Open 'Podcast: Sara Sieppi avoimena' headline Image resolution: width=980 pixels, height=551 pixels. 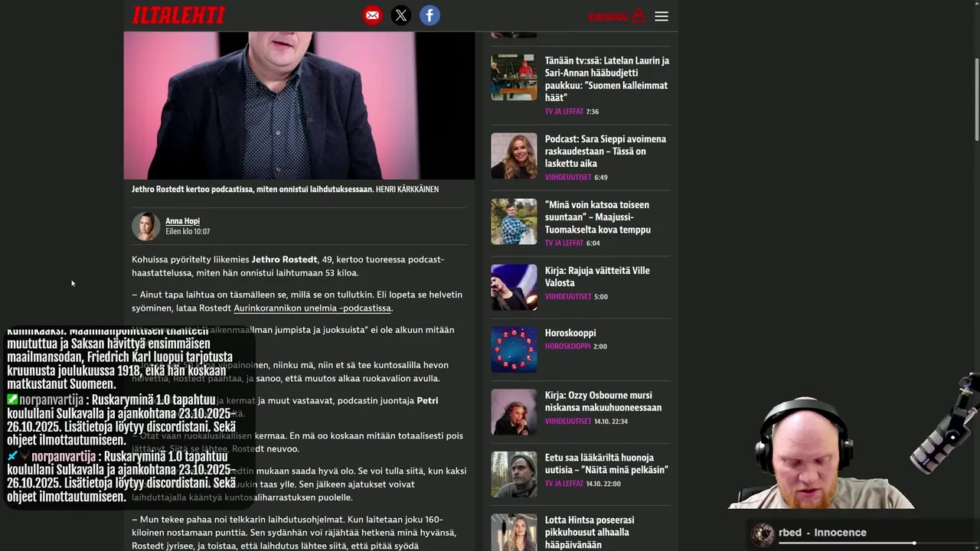click(606, 151)
